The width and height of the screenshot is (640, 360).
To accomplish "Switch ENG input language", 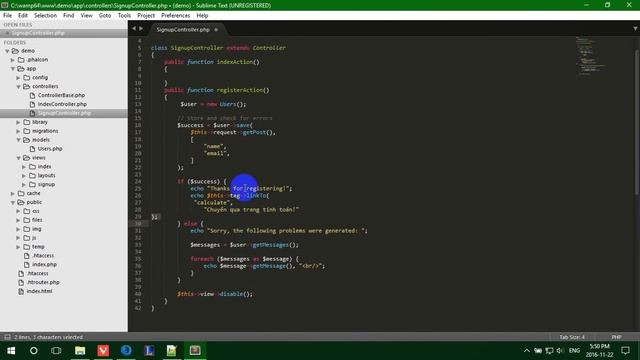I will pyautogui.click(x=574, y=351).
